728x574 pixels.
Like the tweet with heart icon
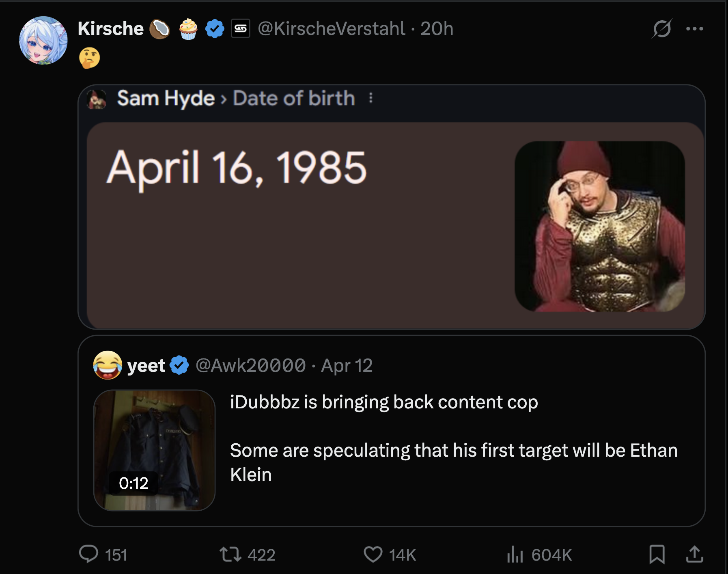373,554
